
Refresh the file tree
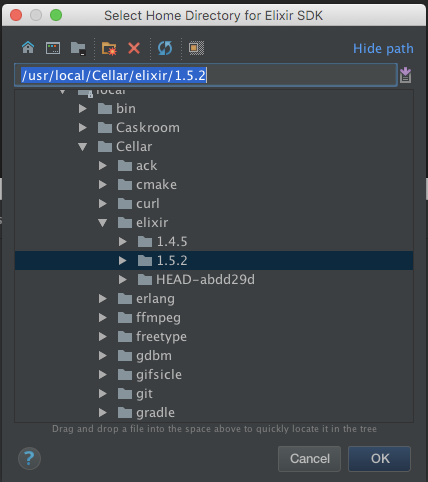(x=165, y=48)
